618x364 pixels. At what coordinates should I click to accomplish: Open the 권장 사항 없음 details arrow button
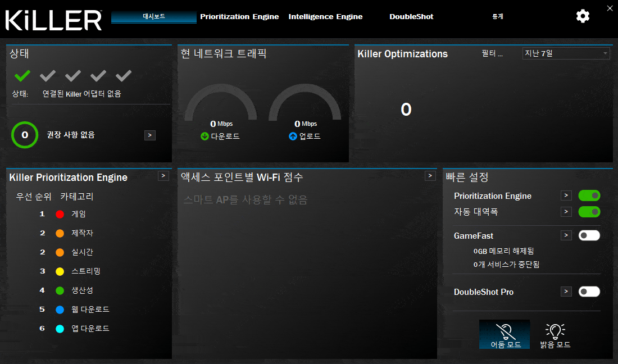[149, 135]
